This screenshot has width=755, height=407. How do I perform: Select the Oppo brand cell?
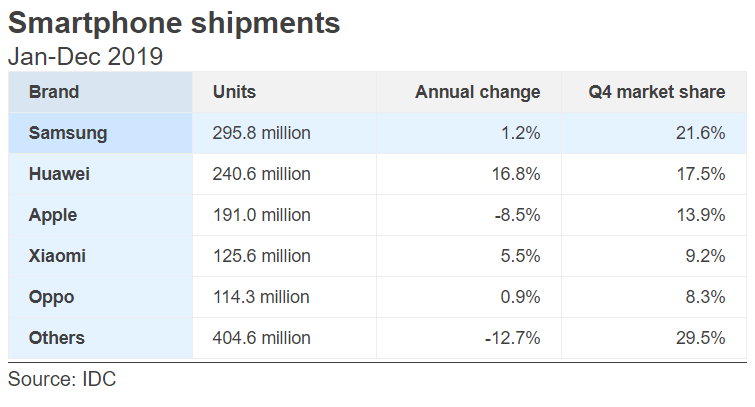52,297
